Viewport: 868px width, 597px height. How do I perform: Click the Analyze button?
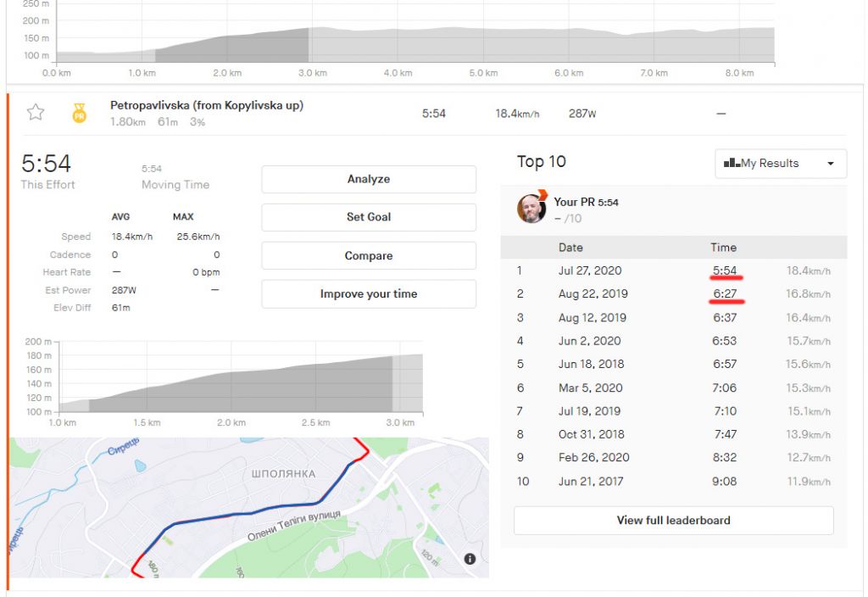[x=369, y=179]
